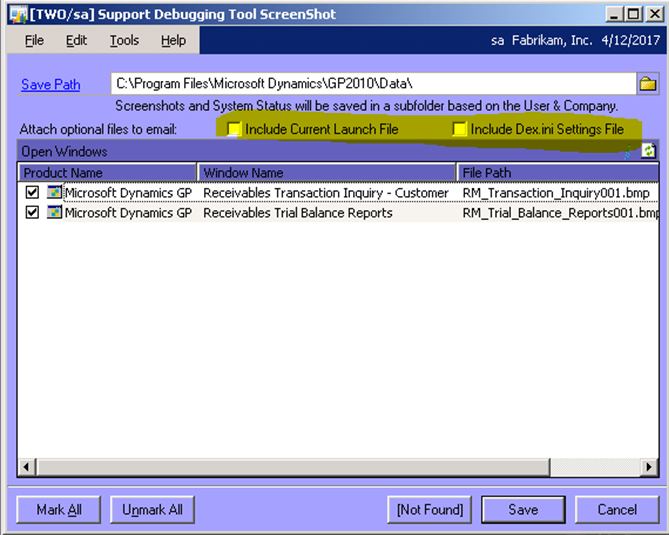Viewport: 669px width, 535px height.
Task: Click the 'sa' user ID in the header
Action: coord(497,41)
